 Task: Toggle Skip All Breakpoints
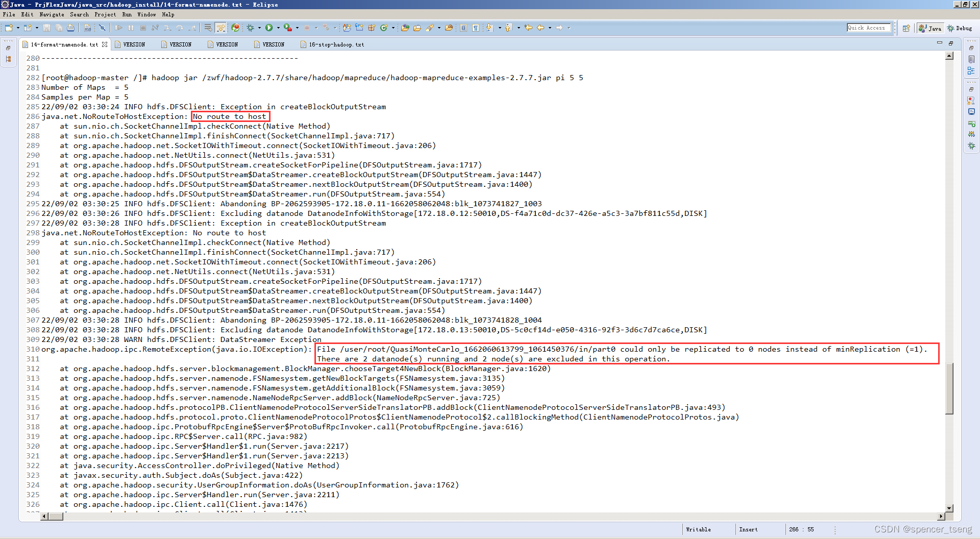tap(103, 28)
